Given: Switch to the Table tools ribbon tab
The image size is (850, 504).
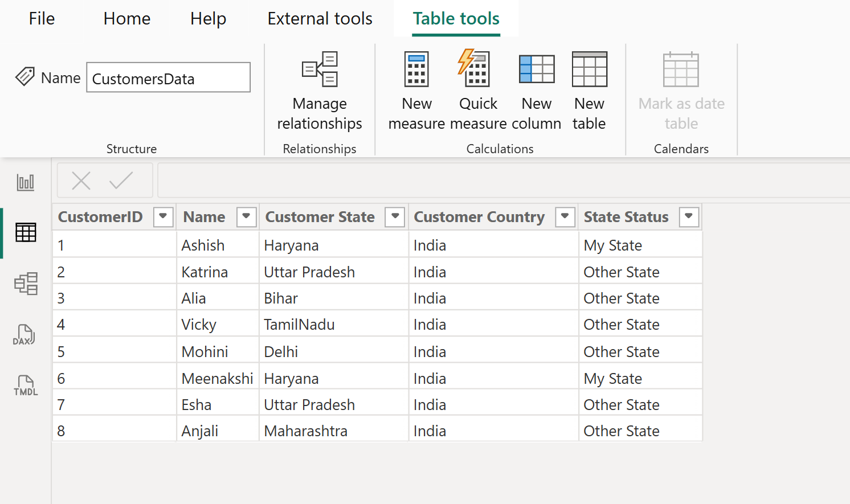Looking at the screenshot, I should coord(456,18).
